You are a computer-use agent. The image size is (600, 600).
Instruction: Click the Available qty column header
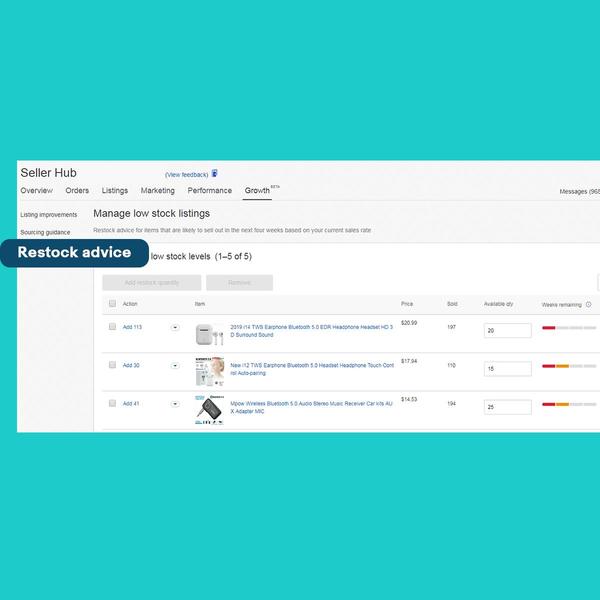pyautogui.click(x=498, y=304)
